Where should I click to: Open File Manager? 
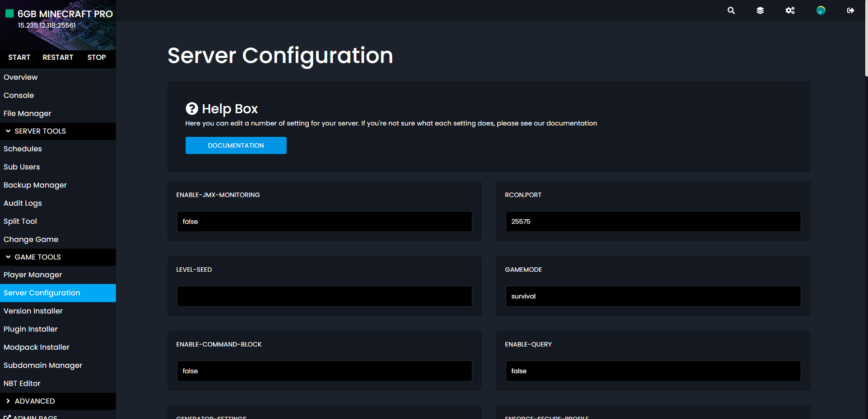coord(58,113)
